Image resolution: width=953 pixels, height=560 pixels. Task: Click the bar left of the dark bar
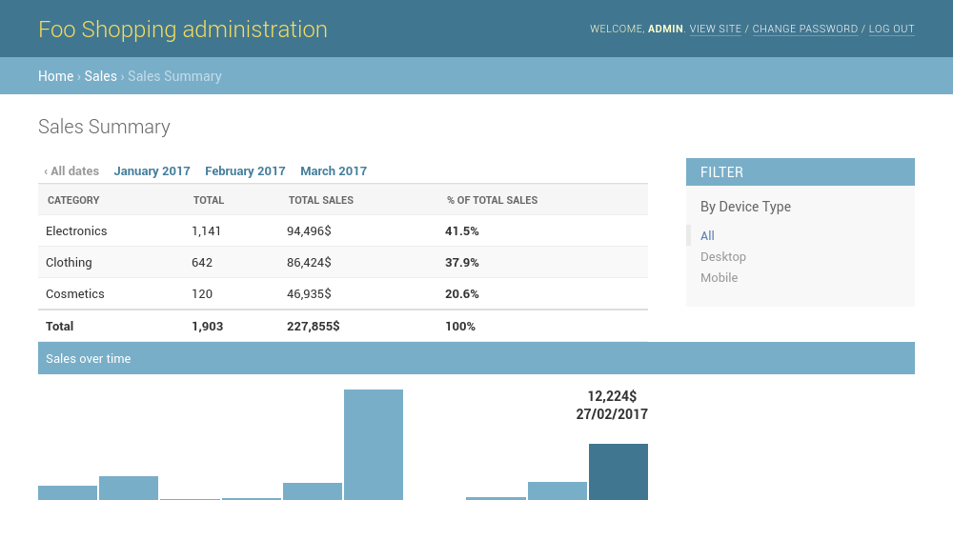pyautogui.click(x=558, y=490)
